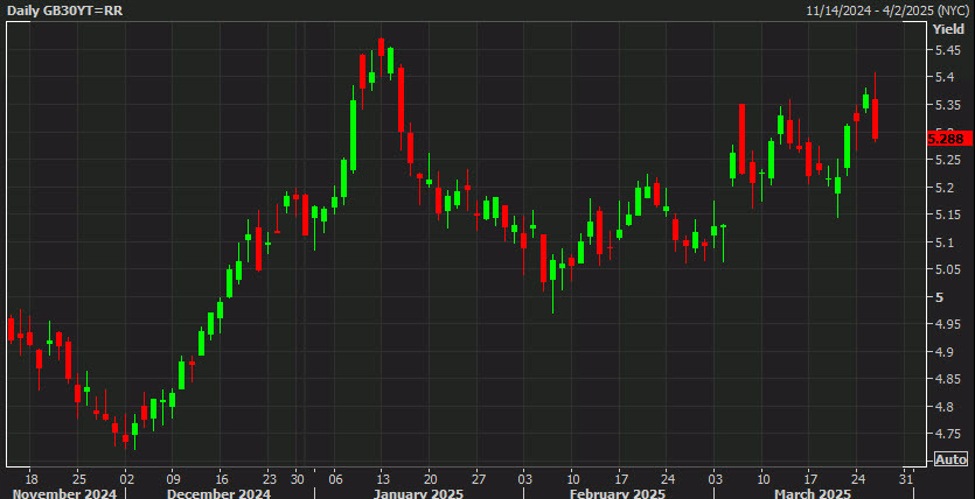Viewport: 975px width, 499px height.
Task: Click the 4.95 yield axis label
Action: (948, 325)
